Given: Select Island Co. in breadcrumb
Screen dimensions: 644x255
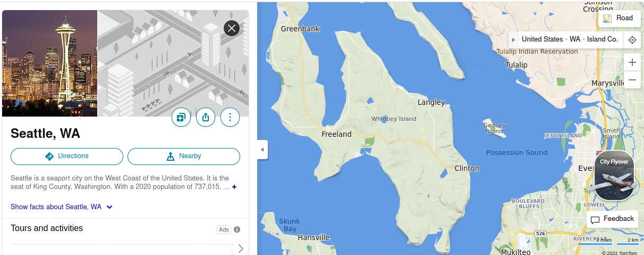Looking at the screenshot, I should coord(603,39).
